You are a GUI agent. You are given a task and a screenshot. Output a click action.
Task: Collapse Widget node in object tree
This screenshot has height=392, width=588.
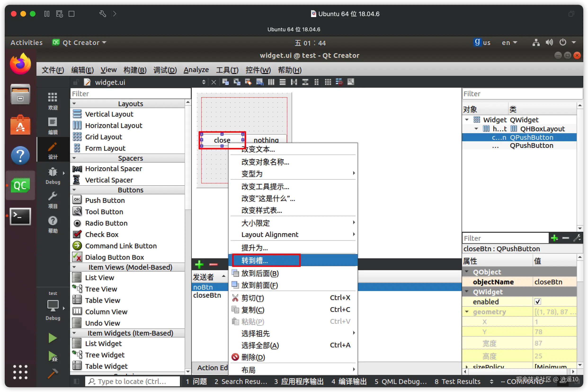pyautogui.click(x=467, y=120)
